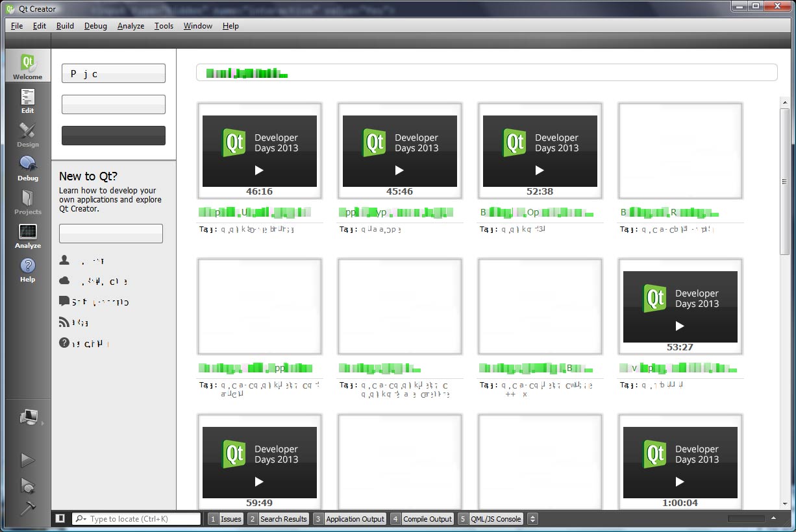Open the Edit menu

40,26
